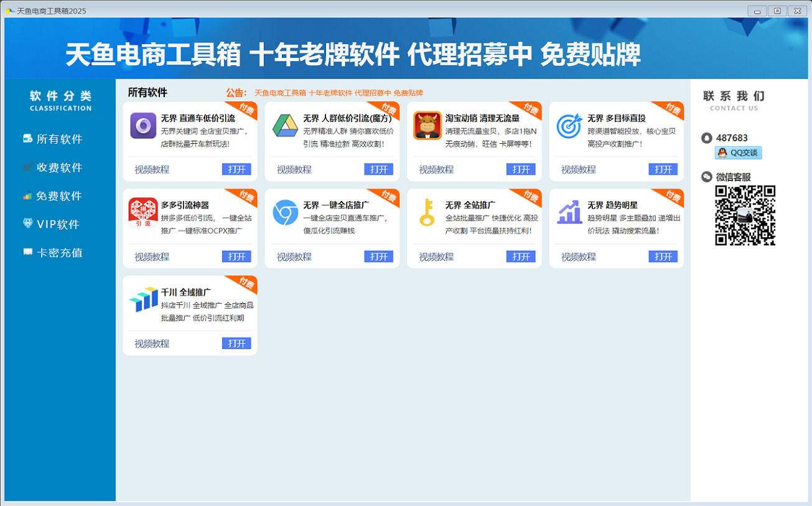Click the 无界 一键全店推广 card title
The height and width of the screenshot is (506, 812).
pos(336,205)
